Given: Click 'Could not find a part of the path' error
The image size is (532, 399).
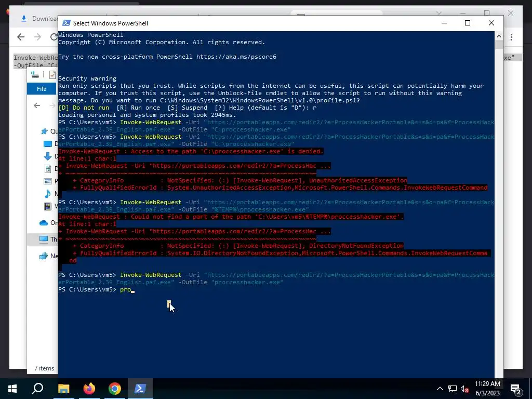Looking at the screenshot, I should (x=231, y=217).
